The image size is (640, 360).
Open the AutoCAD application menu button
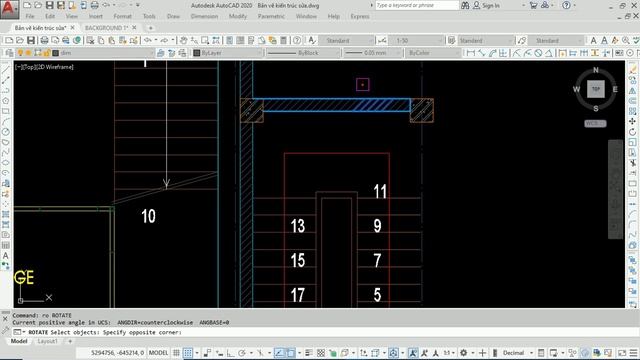coord(9,9)
